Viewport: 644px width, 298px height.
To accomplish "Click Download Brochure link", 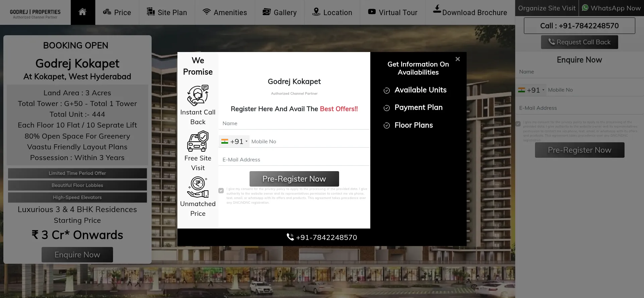I will [x=470, y=12].
